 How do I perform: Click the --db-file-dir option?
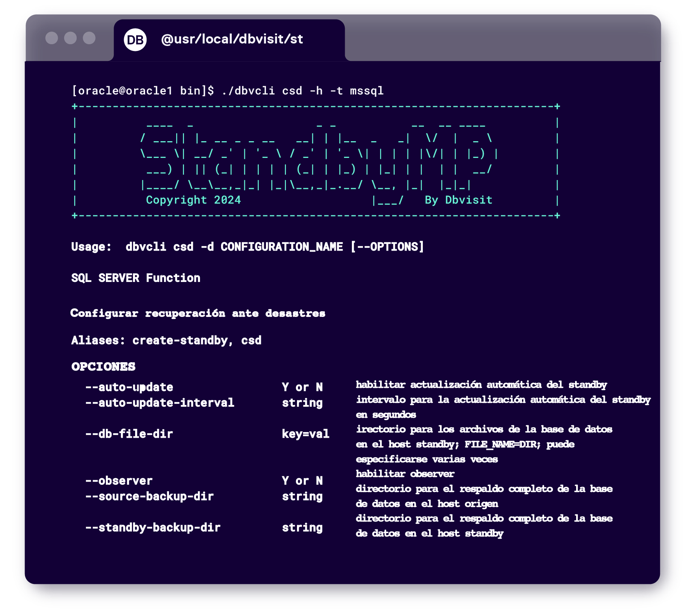(x=129, y=434)
